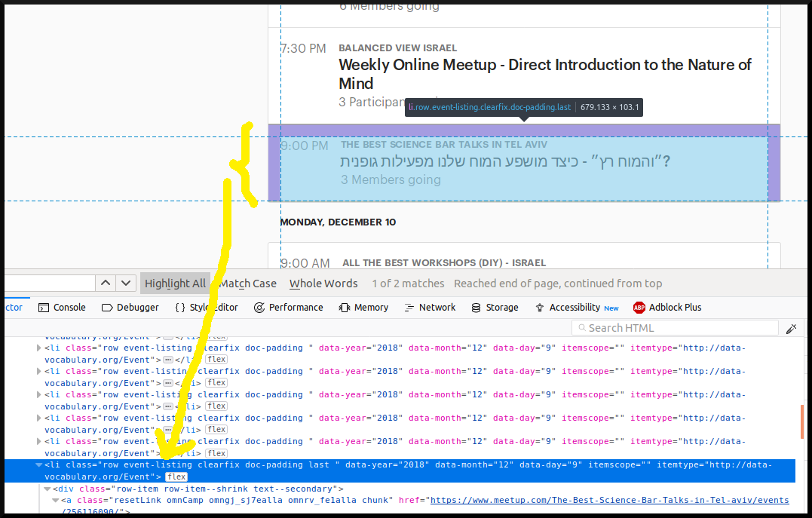Switch to the Debugger tab
The height and width of the screenshot is (518, 812).
(130, 307)
